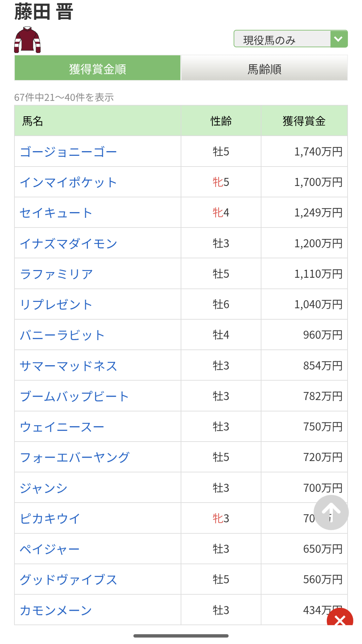
Task: Open フォーエバーヤング horse link
Action: [74, 457]
